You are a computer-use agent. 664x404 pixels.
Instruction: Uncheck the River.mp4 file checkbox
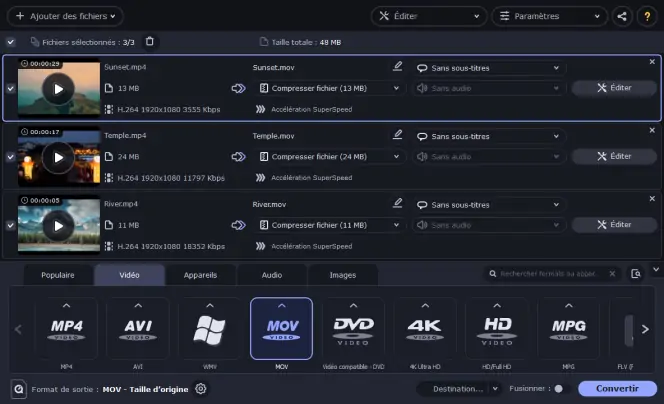(11, 225)
